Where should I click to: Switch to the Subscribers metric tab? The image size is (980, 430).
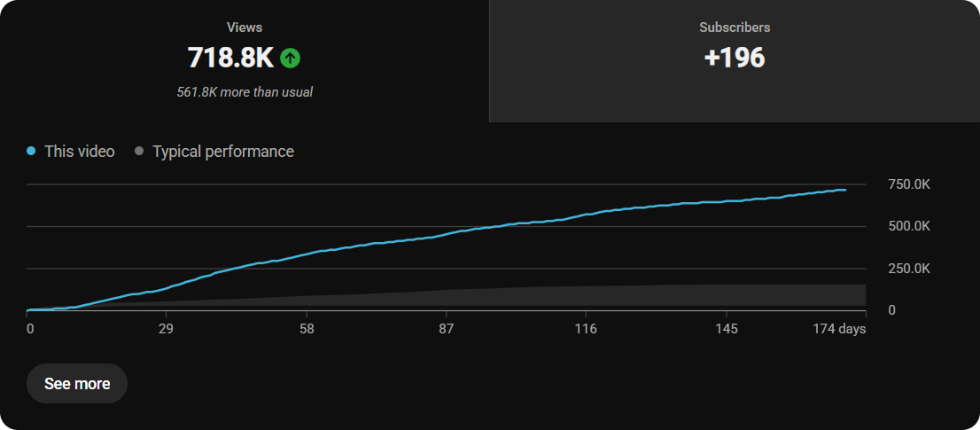click(x=735, y=61)
